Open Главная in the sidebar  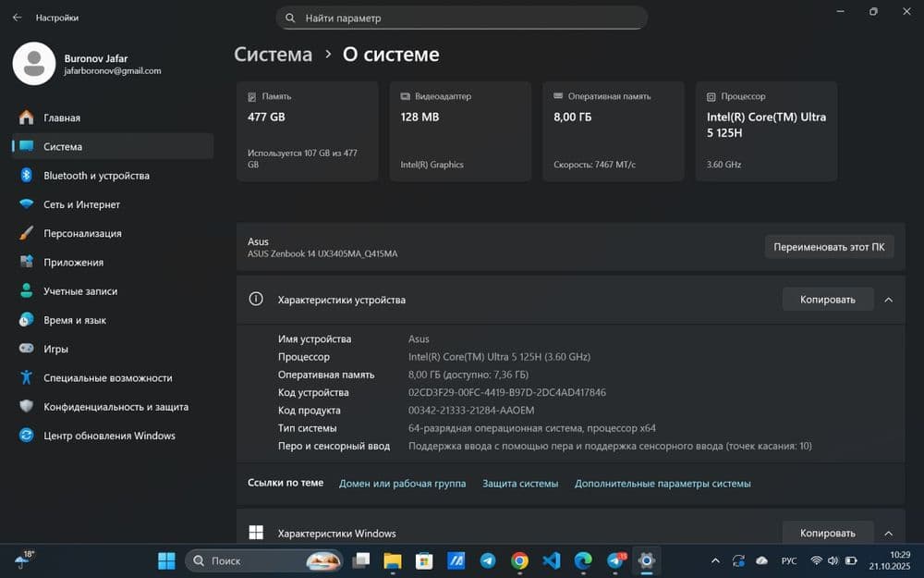click(113, 117)
